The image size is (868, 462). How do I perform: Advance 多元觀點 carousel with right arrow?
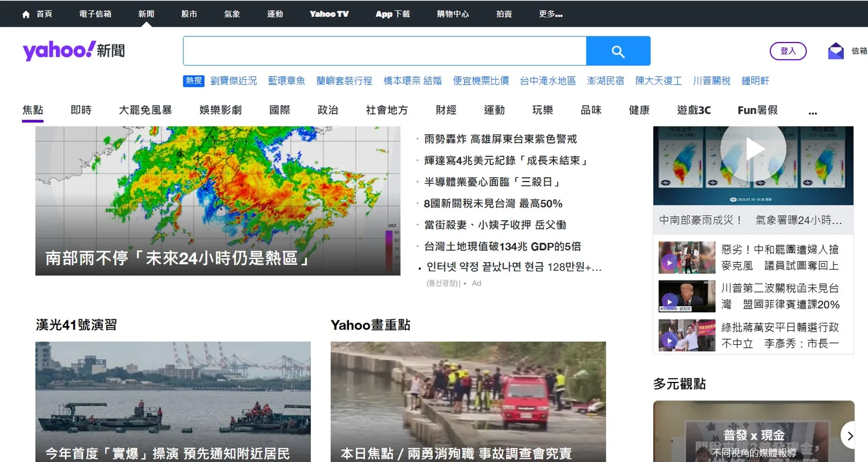coord(850,436)
